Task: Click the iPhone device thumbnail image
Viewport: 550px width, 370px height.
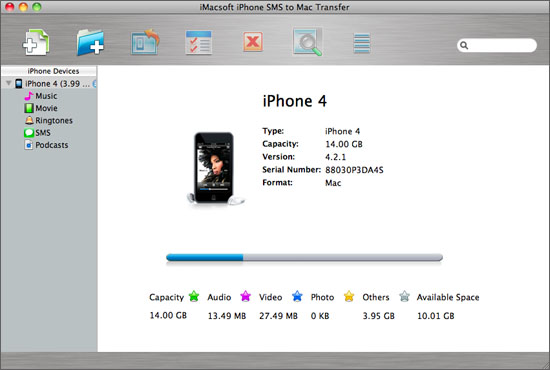Action: pyautogui.click(x=215, y=168)
